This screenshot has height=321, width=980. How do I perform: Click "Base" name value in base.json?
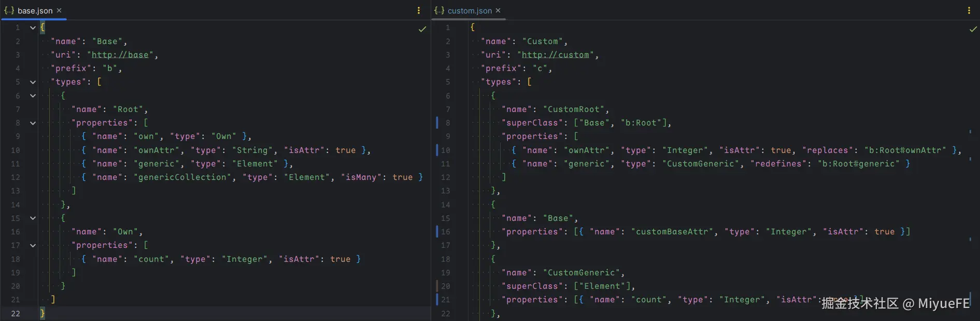(x=107, y=41)
